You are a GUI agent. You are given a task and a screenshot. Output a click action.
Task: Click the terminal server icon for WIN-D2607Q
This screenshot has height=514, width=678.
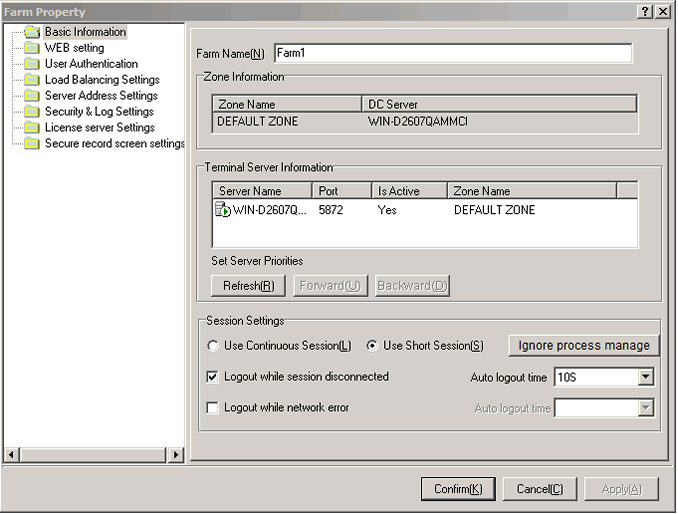[223, 210]
